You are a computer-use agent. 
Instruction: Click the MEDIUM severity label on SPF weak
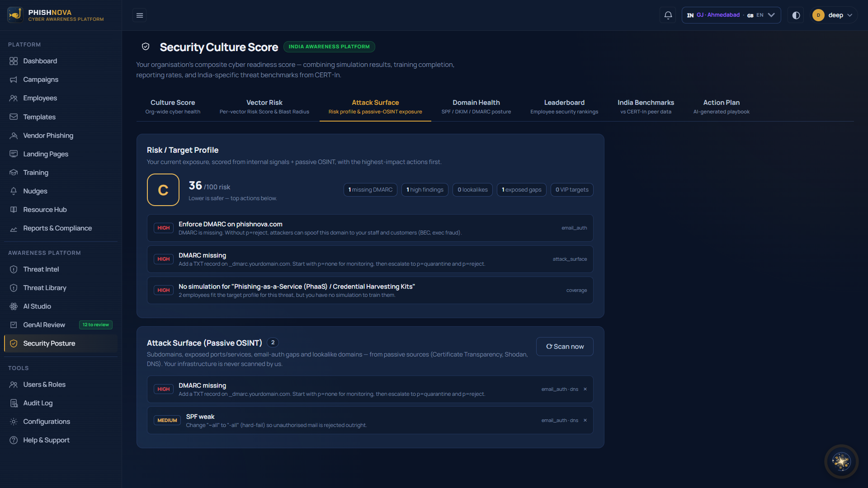tap(167, 420)
